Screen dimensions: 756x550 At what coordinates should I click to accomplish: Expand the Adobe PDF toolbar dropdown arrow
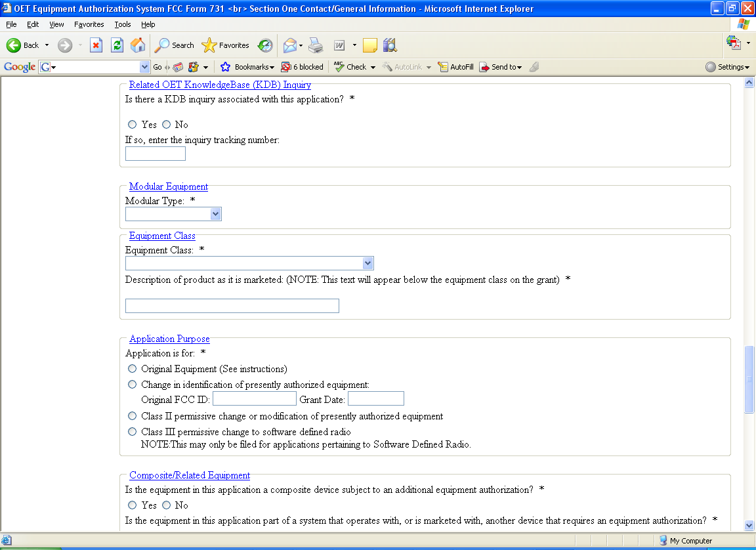tap(748, 43)
